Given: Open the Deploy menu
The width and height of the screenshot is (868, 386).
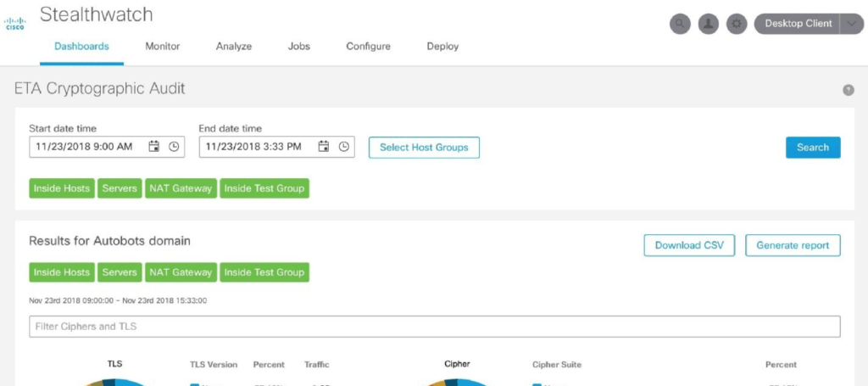Looking at the screenshot, I should [x=442, y=47].
